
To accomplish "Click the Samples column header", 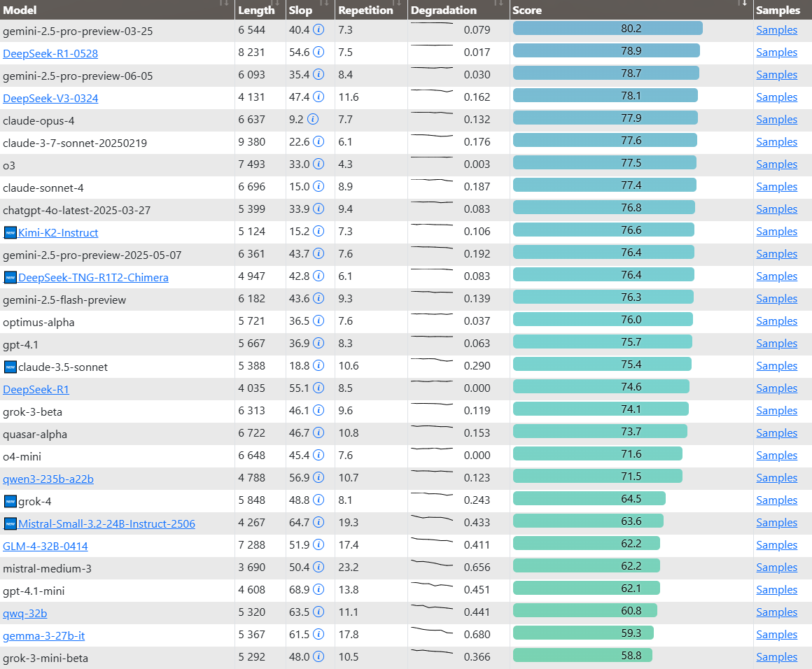I will [783, 10].
